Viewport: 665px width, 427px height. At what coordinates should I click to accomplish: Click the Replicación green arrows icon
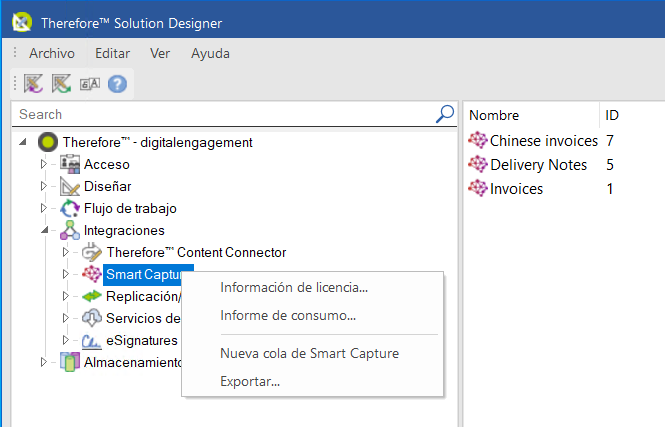pyautogui.click(x=92, y=296)
